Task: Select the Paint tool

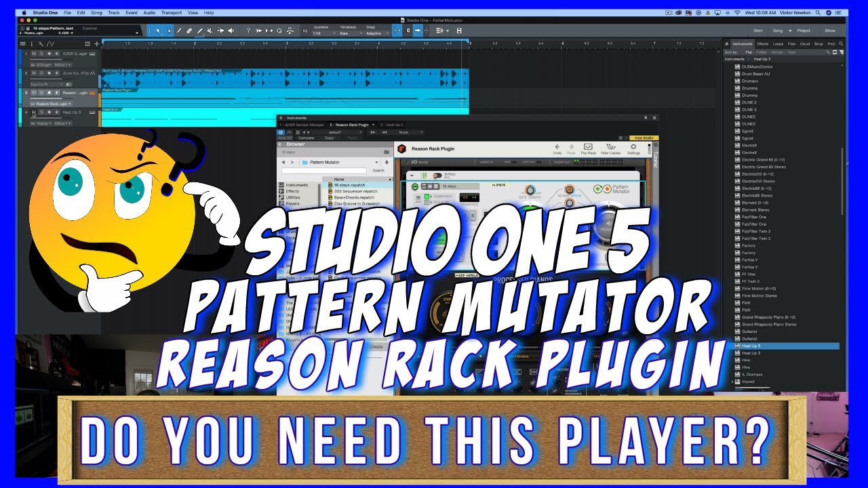Action: point(199,30)
